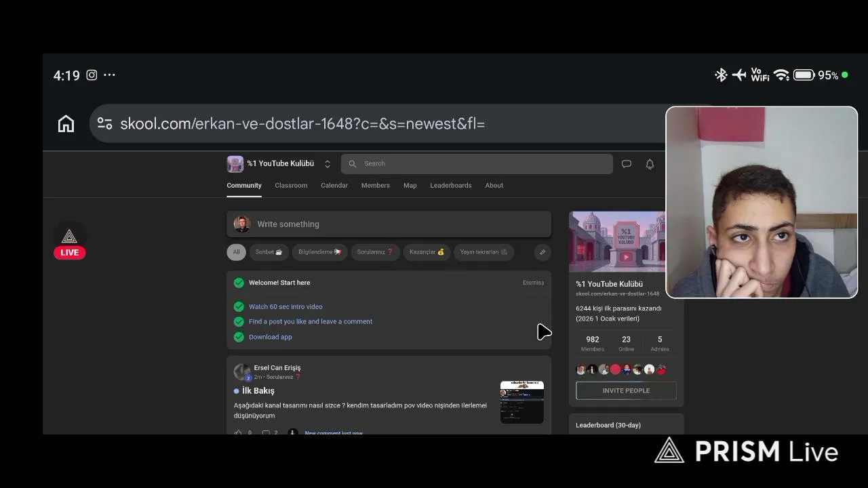
Task: Click the skool.com address bar URL
Action: (302, 124)
